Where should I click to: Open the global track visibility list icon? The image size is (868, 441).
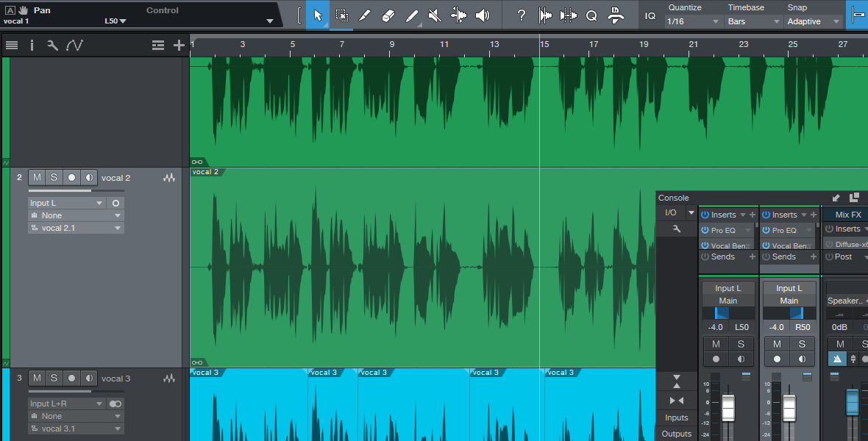pyautogui.click(x=157, y=46)
